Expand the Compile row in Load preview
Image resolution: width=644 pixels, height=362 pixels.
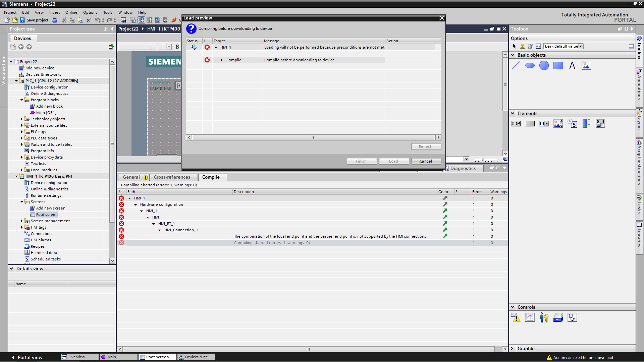tap(222, 60)
